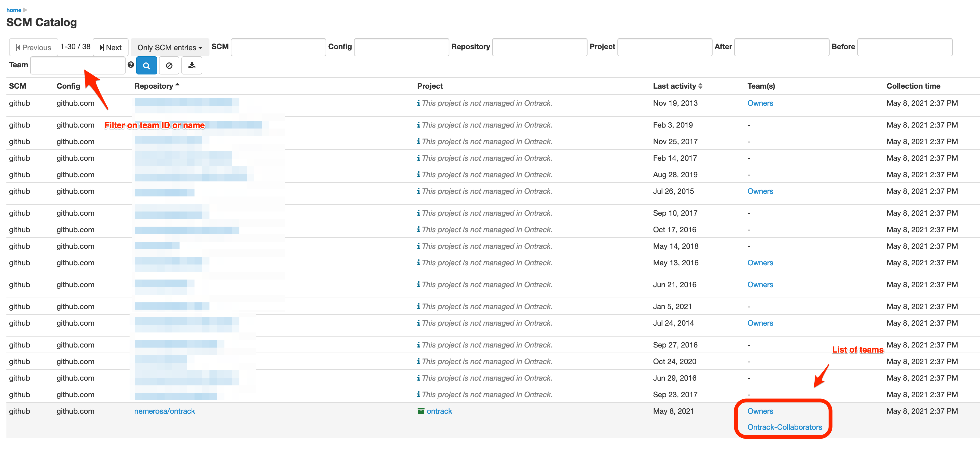
Task: Click the blue search magnifier button
Action: (x=146, y=65)
